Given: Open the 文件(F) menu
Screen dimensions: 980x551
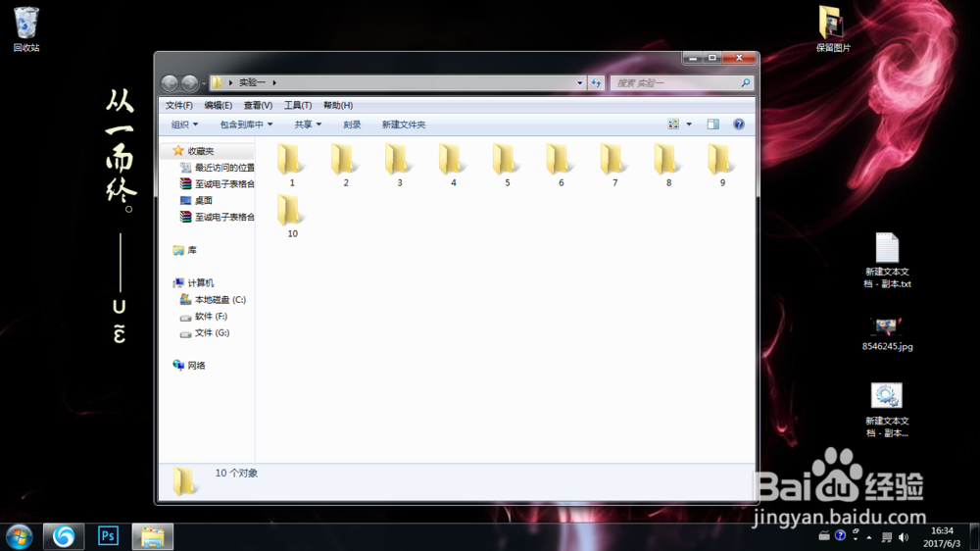Looking at the screenshot, I should 178,105.
